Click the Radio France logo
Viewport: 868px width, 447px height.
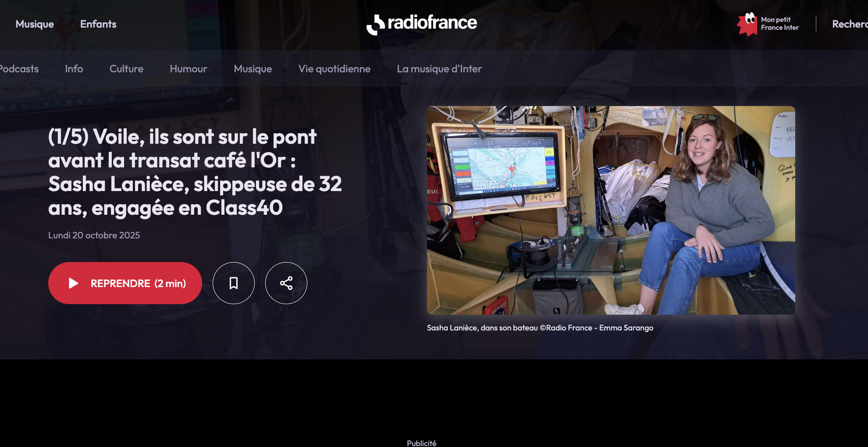422,24
